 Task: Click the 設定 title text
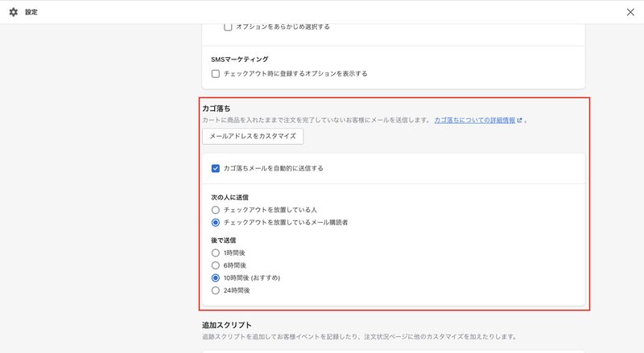click(31, 12)
